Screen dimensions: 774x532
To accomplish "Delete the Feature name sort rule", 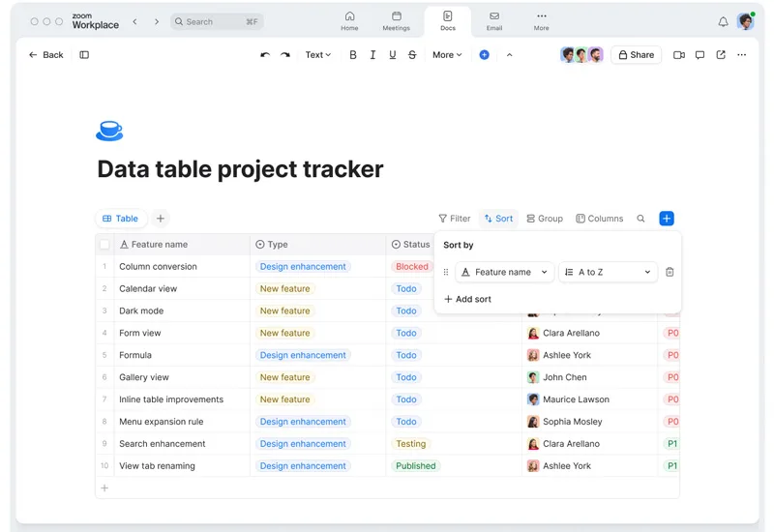I will click(x=670, y=273).
